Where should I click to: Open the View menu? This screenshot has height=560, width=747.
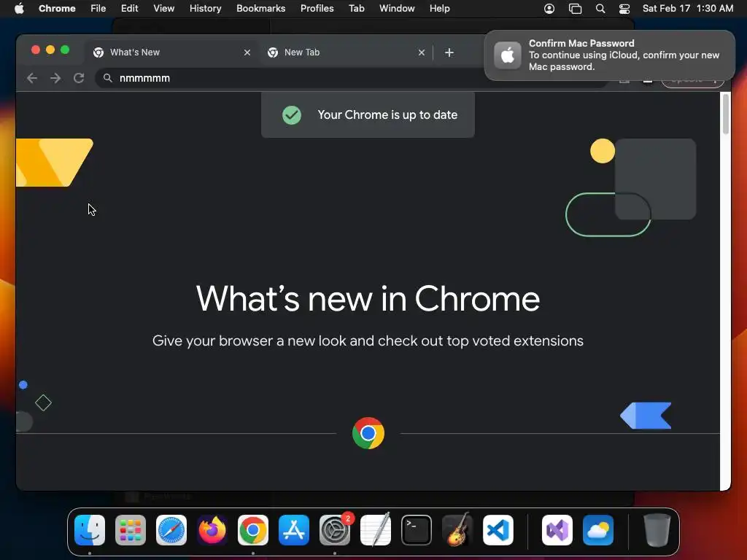tap(164, 8)
